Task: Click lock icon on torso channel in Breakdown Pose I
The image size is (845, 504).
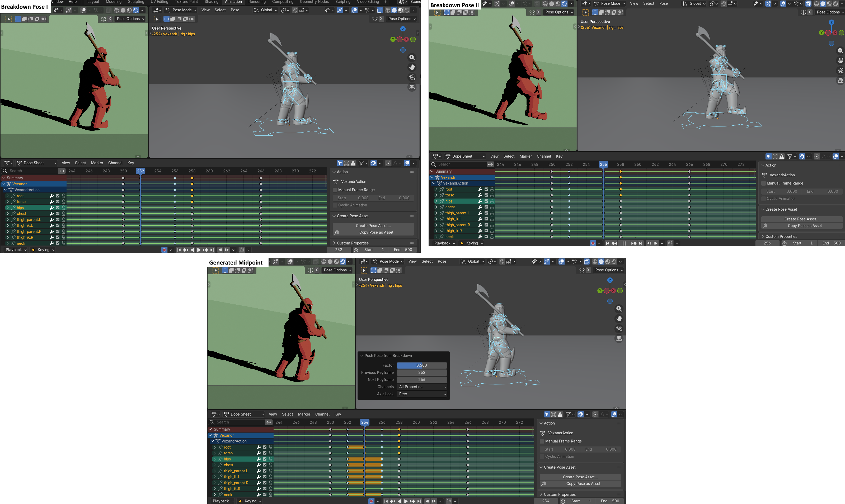Action: pos(64,202)
